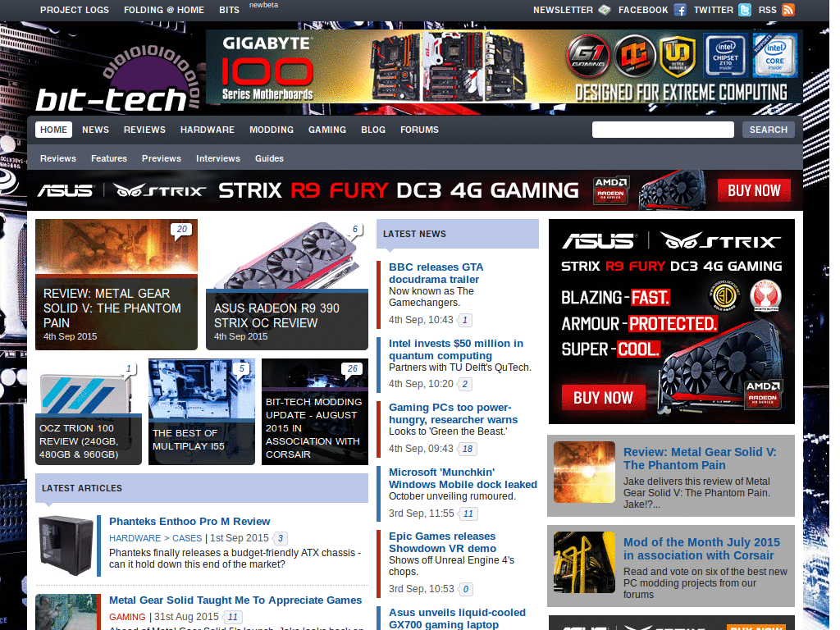Open the Bits link in top bar

[x=230, y=10]
